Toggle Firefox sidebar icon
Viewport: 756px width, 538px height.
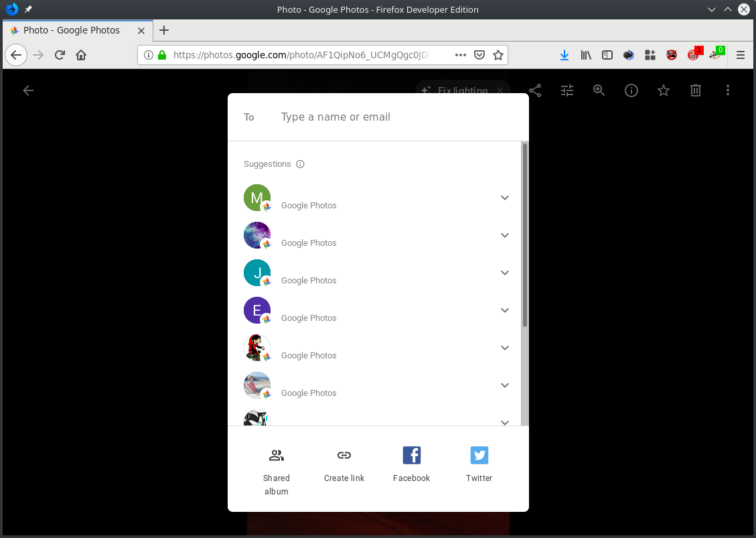(607, 55)
